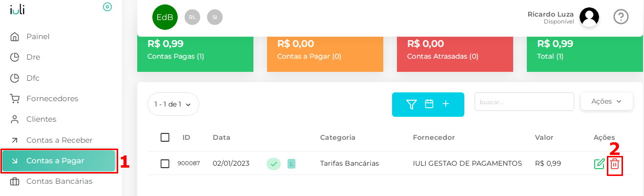This screenshot has height=196, width=644.
Task: Select the SI company badge
Action: 215,17
